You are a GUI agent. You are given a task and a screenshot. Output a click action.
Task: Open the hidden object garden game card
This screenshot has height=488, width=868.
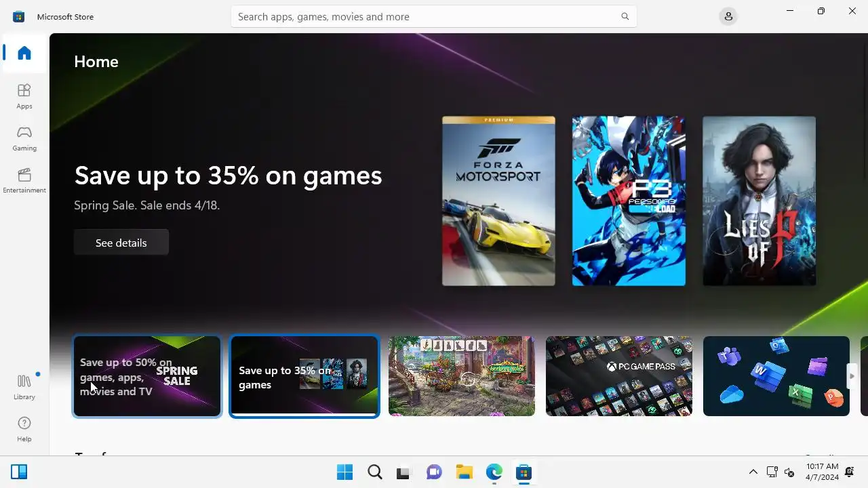(x=462, y=376)
